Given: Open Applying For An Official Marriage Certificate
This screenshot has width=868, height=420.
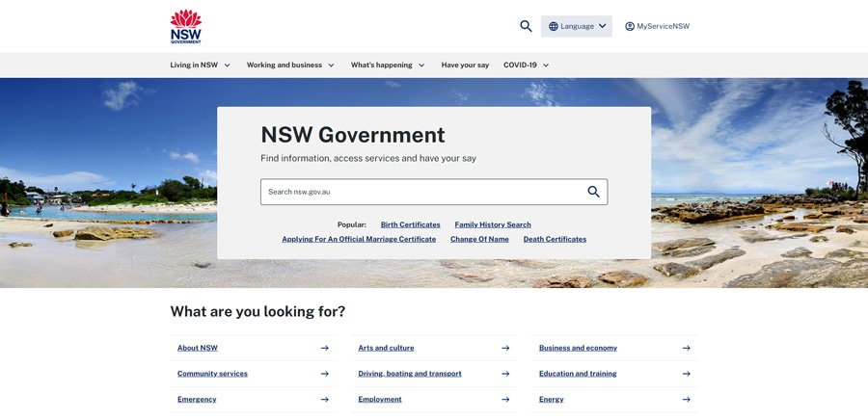Looking at the screenshot, I should 359,239.
